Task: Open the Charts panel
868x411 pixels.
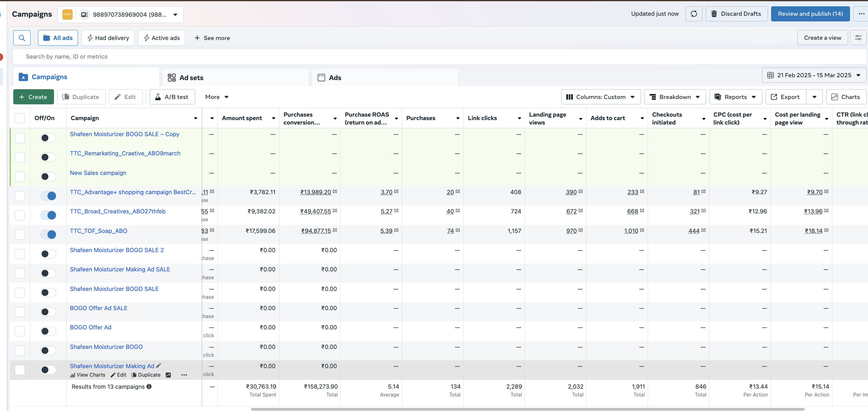Action: pos(846,97)
